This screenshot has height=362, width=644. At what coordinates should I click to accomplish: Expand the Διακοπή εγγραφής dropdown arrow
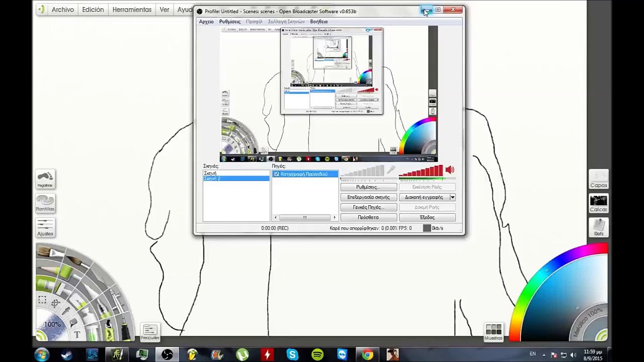coord(452,197)
